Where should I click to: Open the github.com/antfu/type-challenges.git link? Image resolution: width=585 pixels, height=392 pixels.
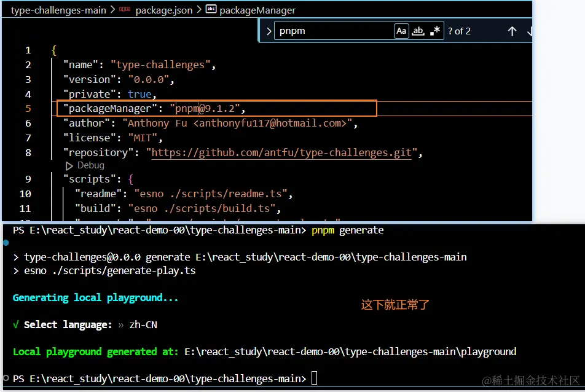(x=281, y=152)
